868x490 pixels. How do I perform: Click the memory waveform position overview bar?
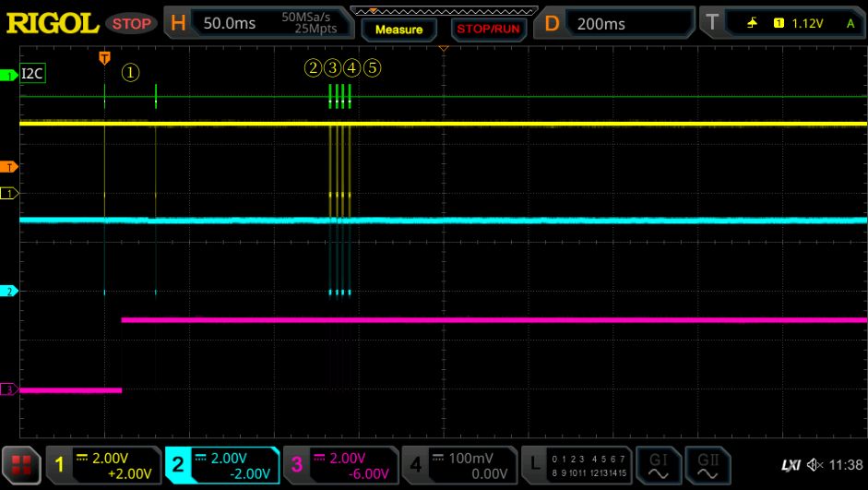click(444, 11)
